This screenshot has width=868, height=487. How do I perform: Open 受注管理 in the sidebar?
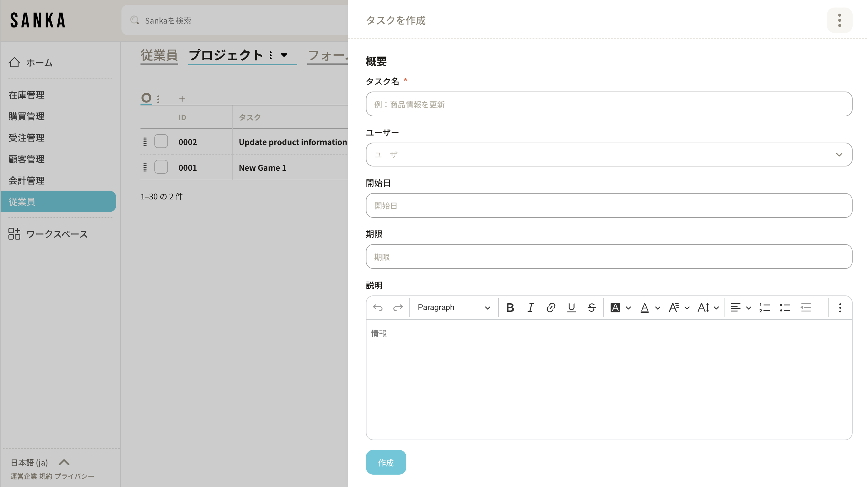click(x=26, y=137)
